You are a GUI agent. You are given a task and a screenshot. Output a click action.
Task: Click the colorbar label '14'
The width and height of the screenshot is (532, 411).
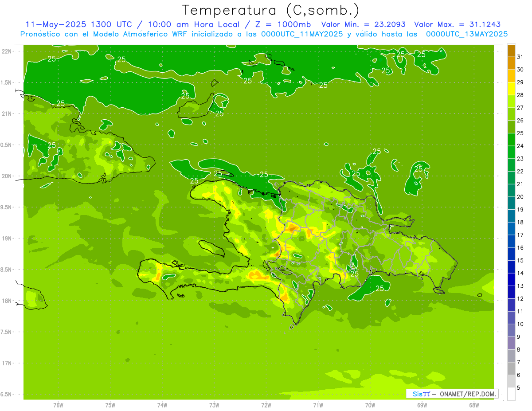(520, 273)
